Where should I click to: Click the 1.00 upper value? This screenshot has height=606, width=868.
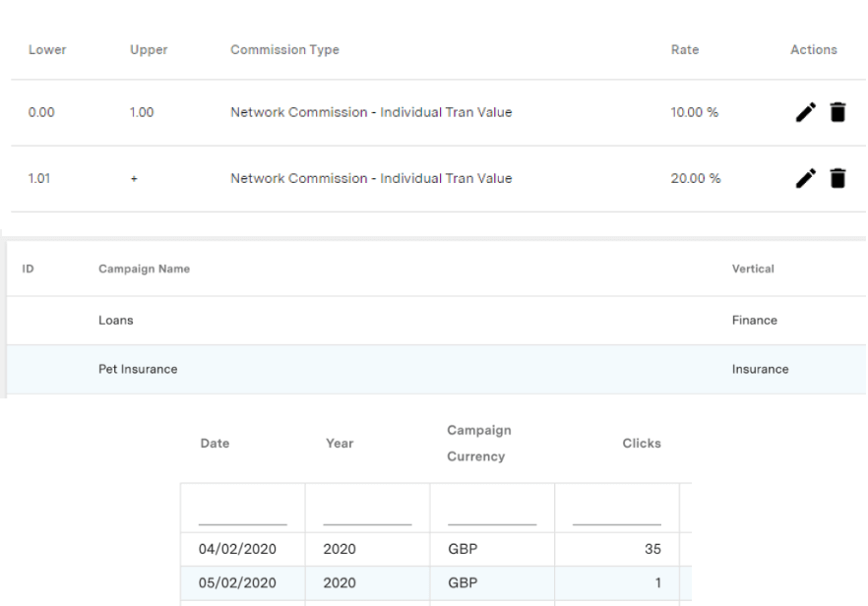[x=142, y=112]
